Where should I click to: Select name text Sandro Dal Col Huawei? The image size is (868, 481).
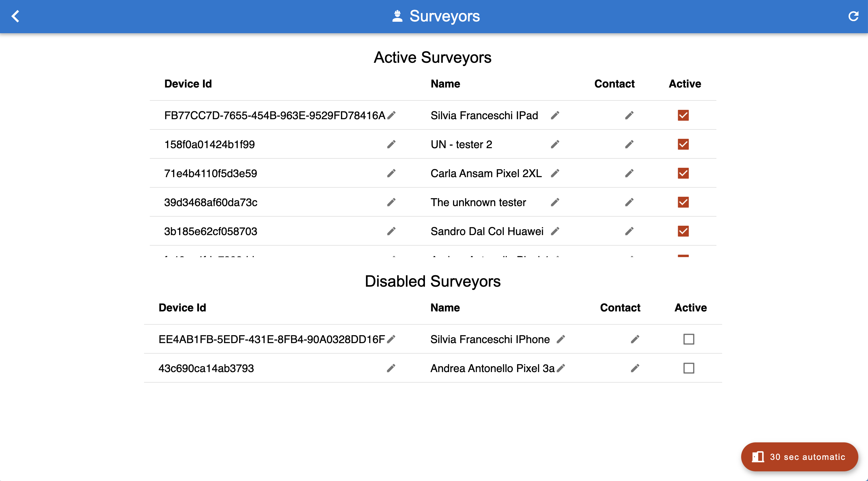pos(487,231)
